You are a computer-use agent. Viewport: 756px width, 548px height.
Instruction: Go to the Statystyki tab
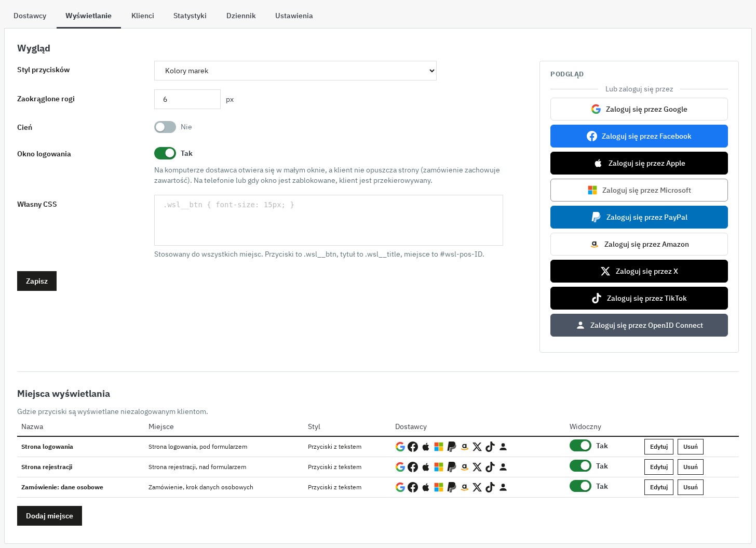click(x=190, y=16)
